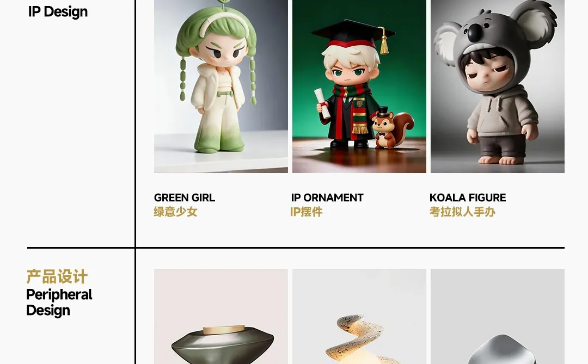Click the IP Design section heading
This screenshot has height=364, width=588.
click(58, 11)
